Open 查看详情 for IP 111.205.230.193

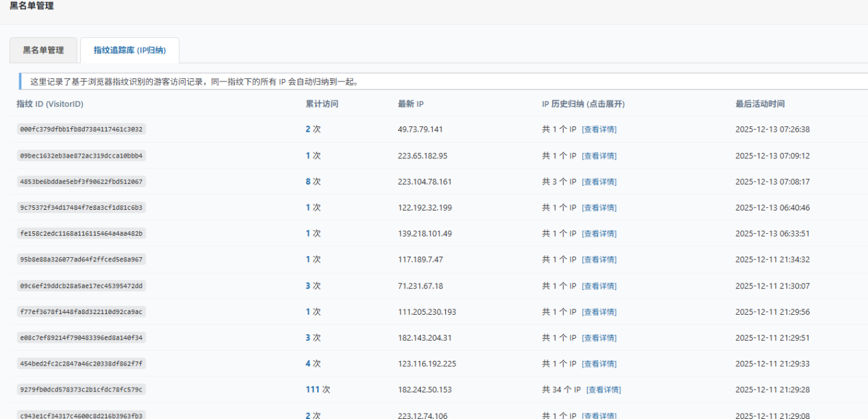coord(599,312)
